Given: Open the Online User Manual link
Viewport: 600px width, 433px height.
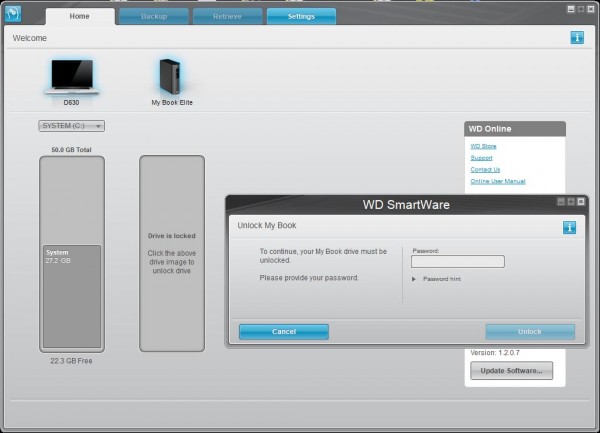Looking at the screenshot, I should 498,181.
